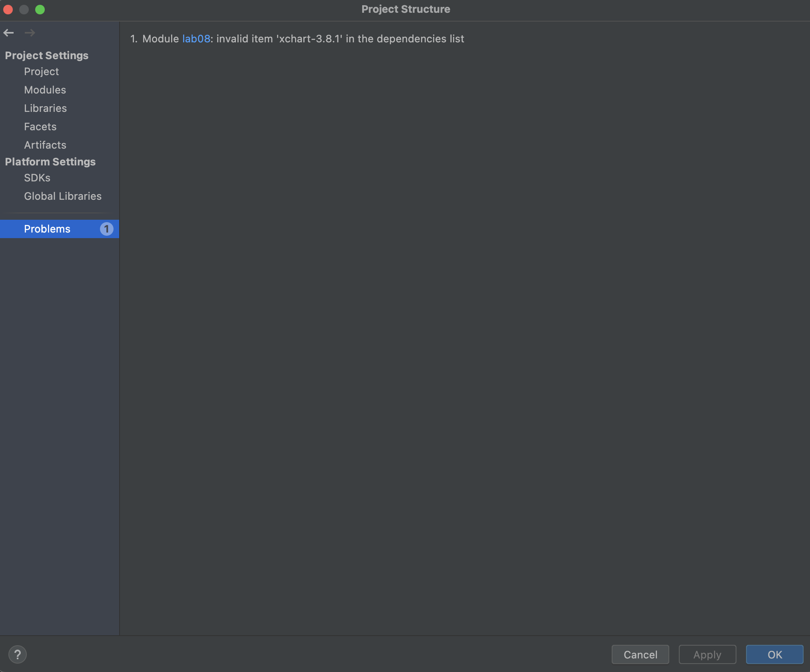The width and height of the screenshot is (810, 672).
Task: Open the SDKs platform settings
Action: tap(37, 178)
